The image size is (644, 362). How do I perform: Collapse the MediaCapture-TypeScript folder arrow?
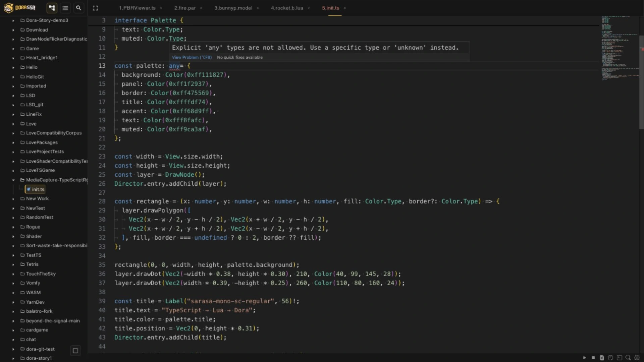[13, 180]
